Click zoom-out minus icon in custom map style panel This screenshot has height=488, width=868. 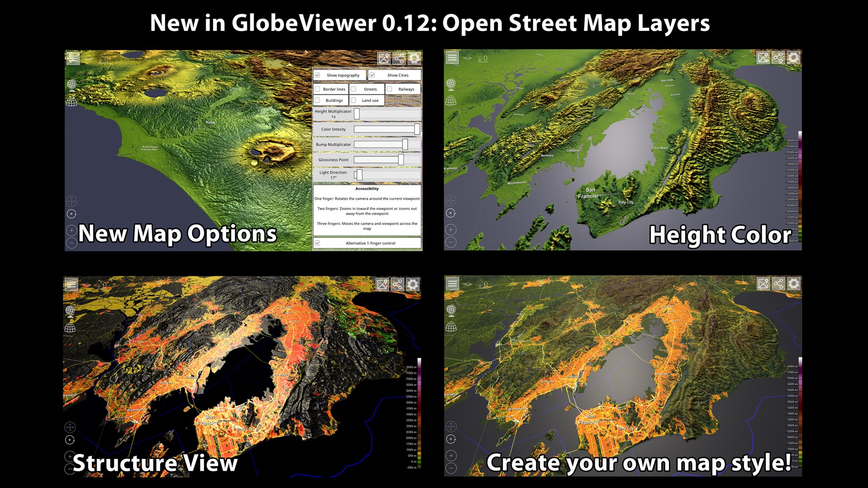451,468
